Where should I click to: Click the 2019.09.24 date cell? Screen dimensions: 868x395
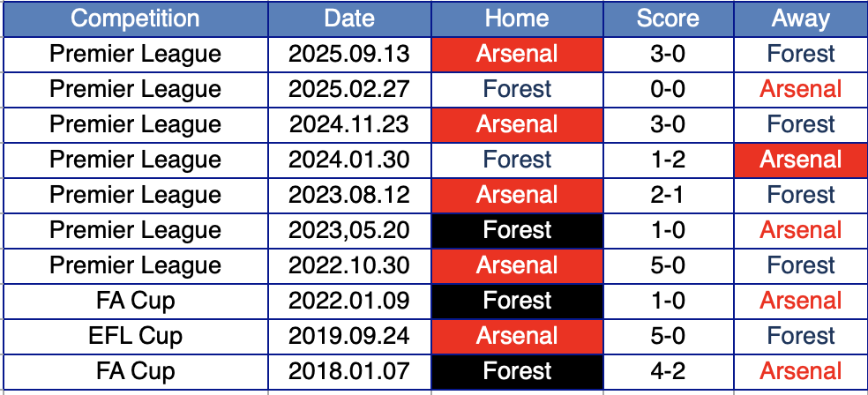(x=349, y=336)
